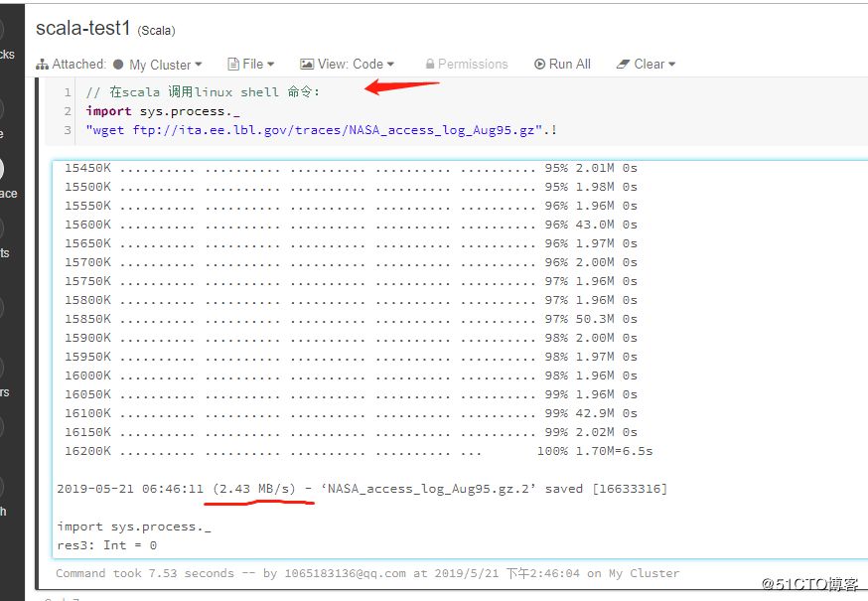This screenshot has width=868, height=601.
Task: Click the 'res3: Int = 0' output line
Action: (107, 545)
